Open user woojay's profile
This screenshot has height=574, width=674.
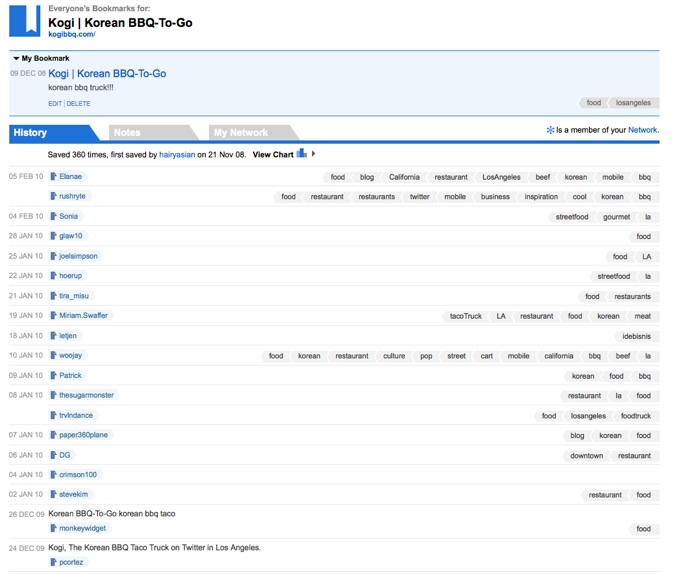point(70,356)
